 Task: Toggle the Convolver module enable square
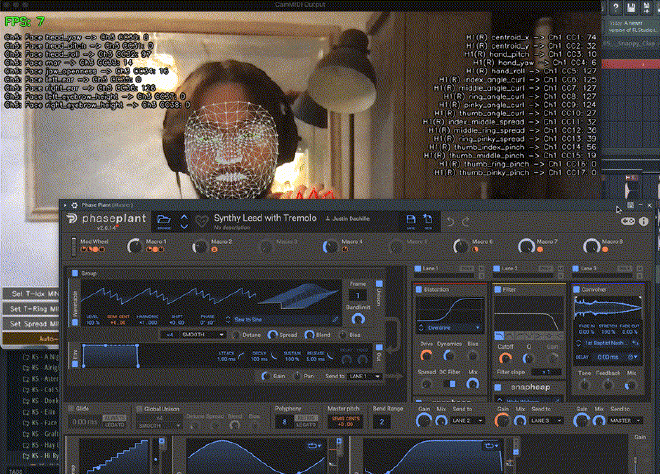point(577,289)
